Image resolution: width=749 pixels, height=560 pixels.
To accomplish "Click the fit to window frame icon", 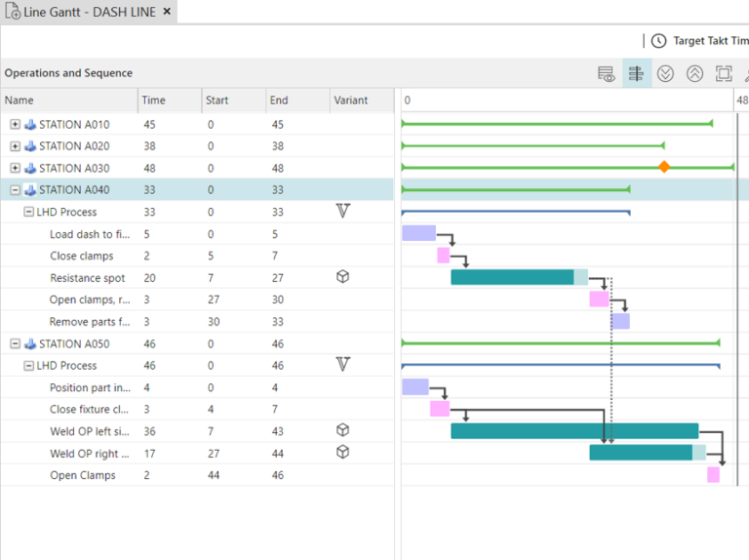I will click(723, 74).
